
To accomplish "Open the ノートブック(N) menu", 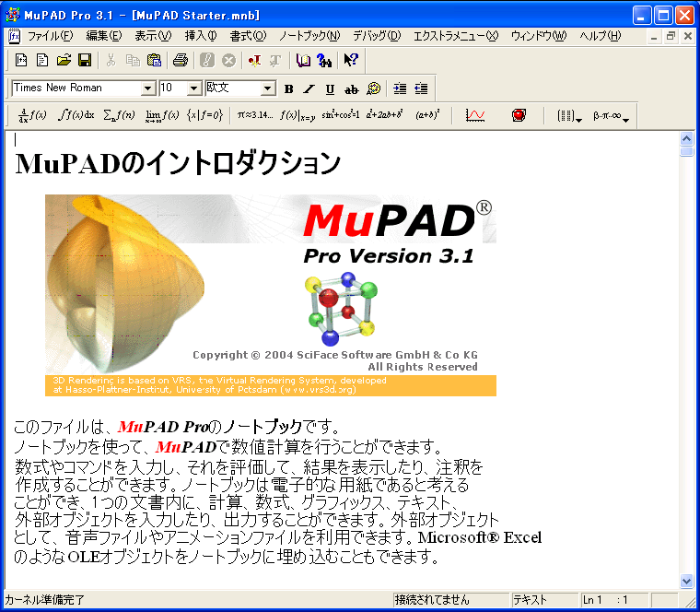I will click(x=309, y=36).
